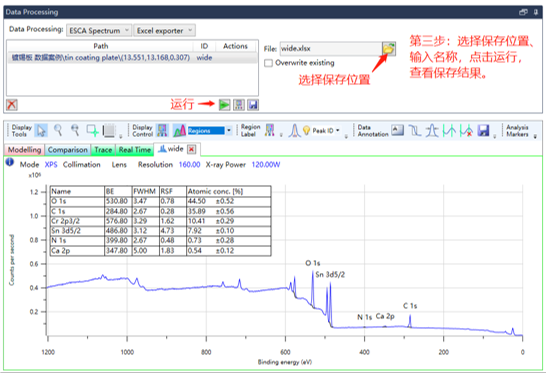Click the red X delete icon
Image resolution: width=546 pixels, height=373 pixels.
point(12,104)
